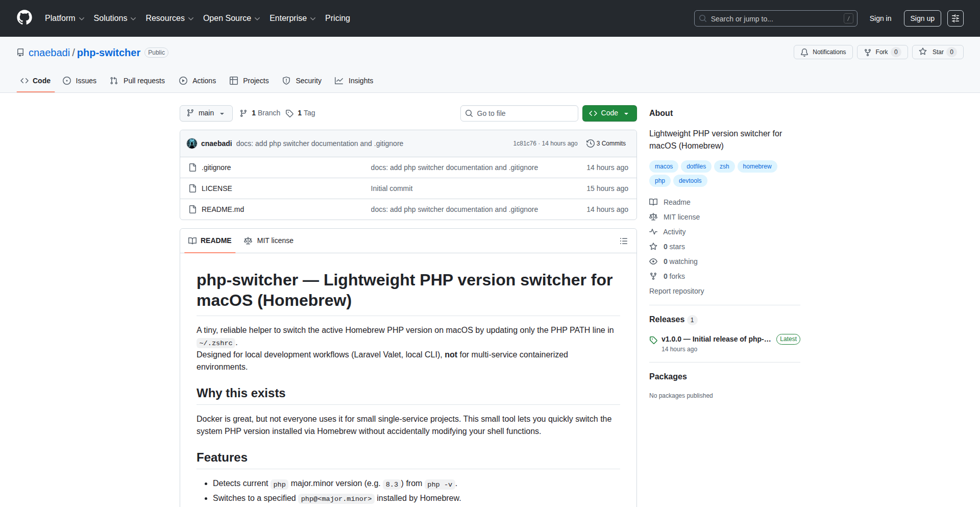Viewport: 980px width, 507px height.
Task: Open the v1.0.0 release link
Action: pos(716,339)
